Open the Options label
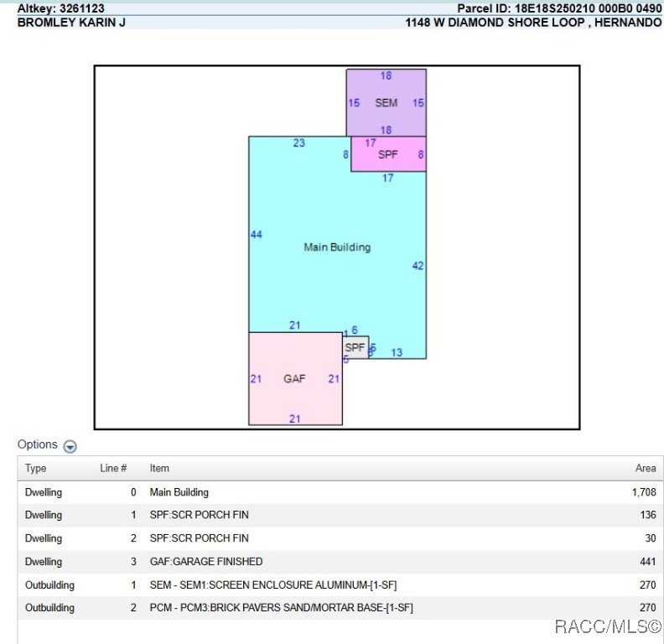 (x=37, y=444)
